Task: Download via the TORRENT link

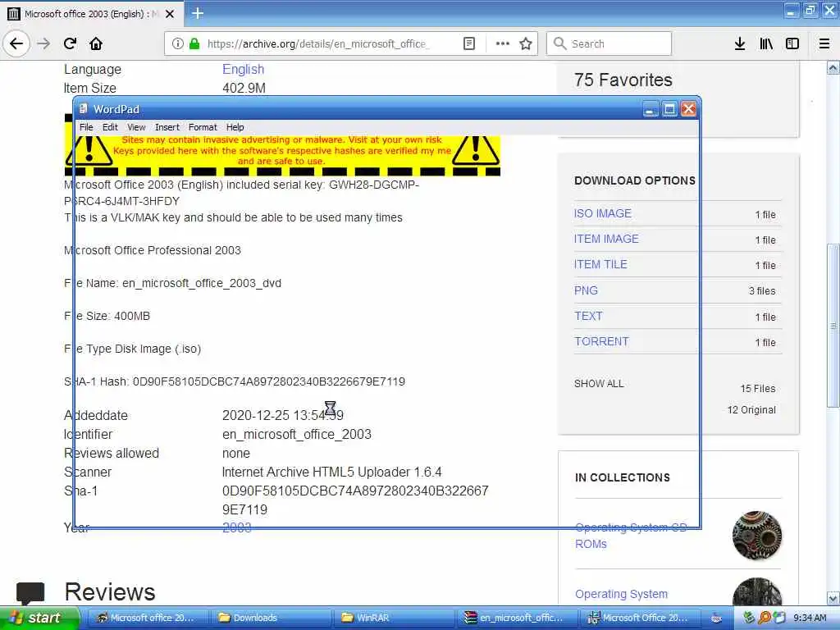Action: tap(601, 341)
